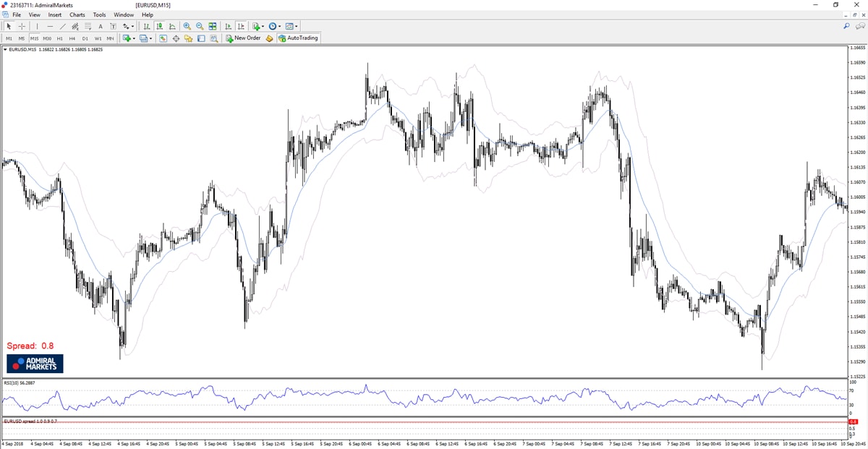This screenshot has height=449, width=868.
Task: Open the indicators list icon
Action: coord(256,26)
